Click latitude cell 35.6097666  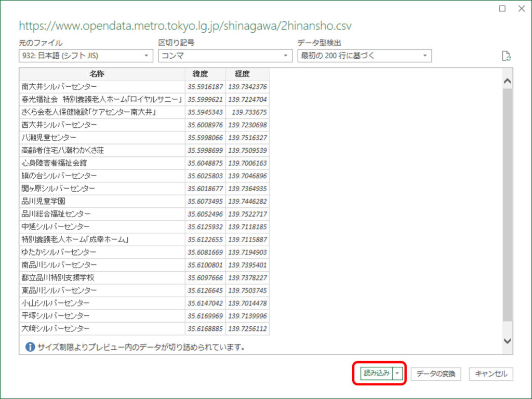pyautogui.click(x=205, y=277)
